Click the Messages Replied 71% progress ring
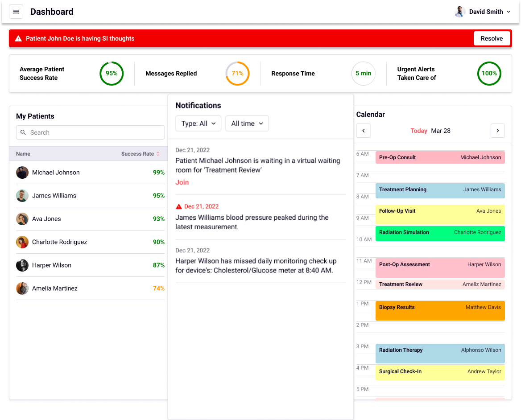The image size is (521, 420). point(237,74)
